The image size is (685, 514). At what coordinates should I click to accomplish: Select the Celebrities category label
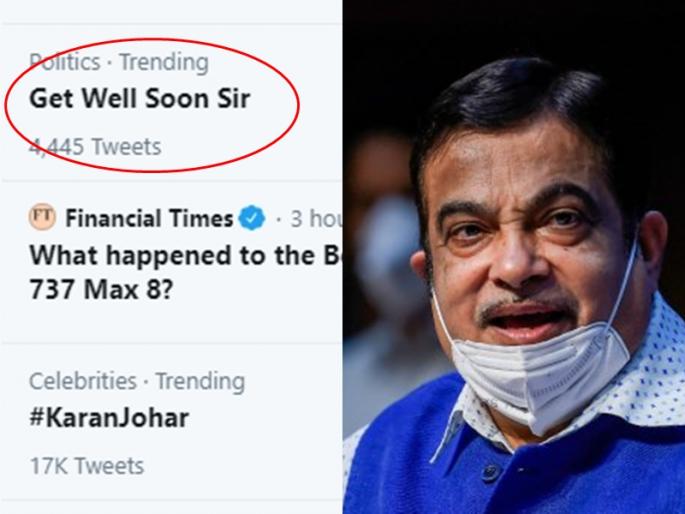(82, 381)
